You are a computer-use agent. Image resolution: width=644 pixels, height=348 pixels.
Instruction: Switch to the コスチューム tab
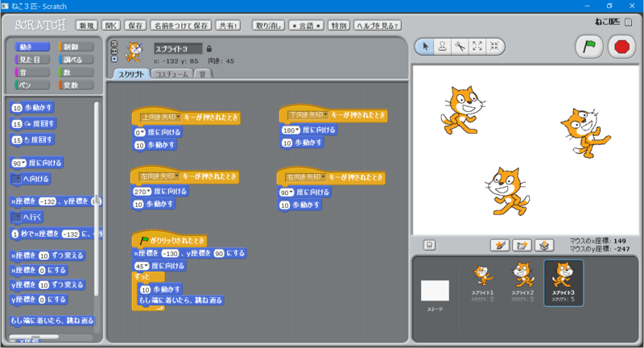[171, 74]
